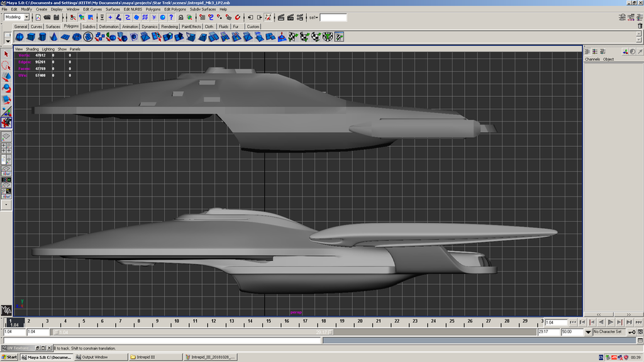
Task: Click the Animation Preferences icon
Action: (640, 332)
